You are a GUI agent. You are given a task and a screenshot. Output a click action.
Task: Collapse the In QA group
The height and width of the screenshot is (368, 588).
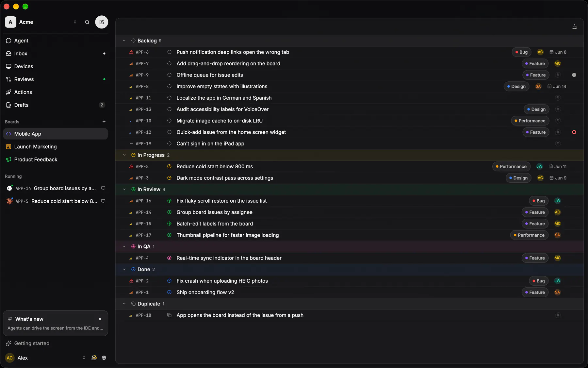point(124,246)
